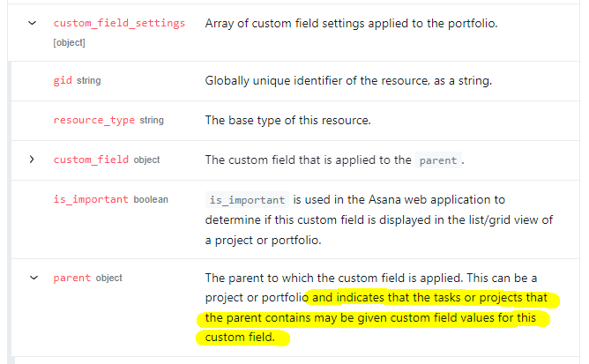589x364 pixels.
Task: Click the highlighted text about custom field values
Action: [x=376, y=317]
